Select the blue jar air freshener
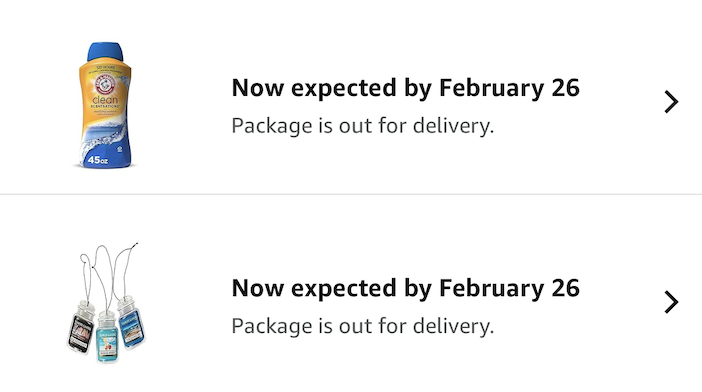702x392 pixels. point(131,323)
